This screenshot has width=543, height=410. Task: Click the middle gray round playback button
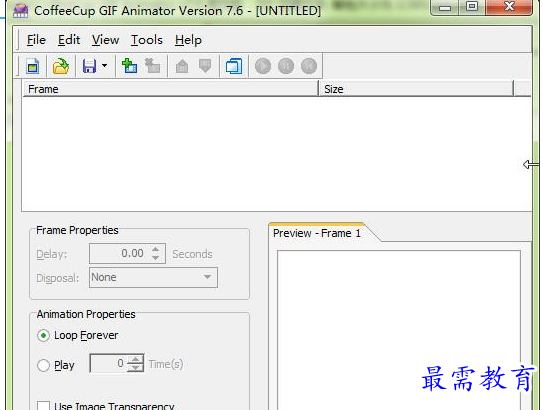click(x=286, y=66)
